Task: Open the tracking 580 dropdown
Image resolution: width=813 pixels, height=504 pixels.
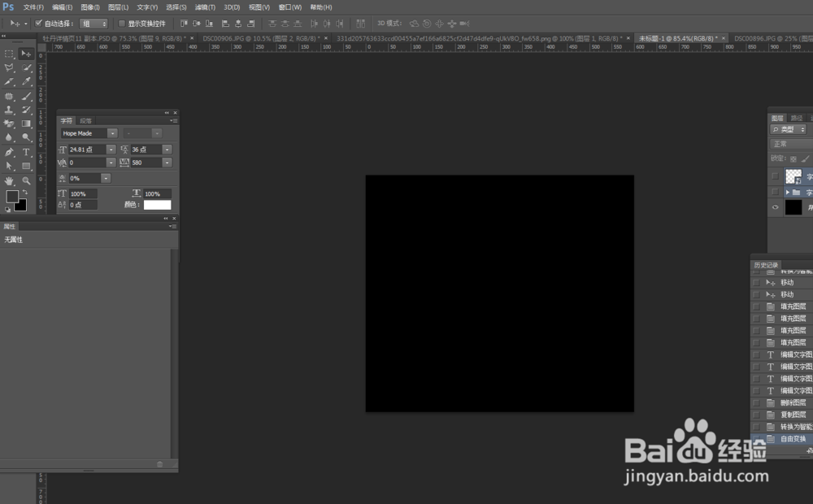Action: [x=167, y=163]
